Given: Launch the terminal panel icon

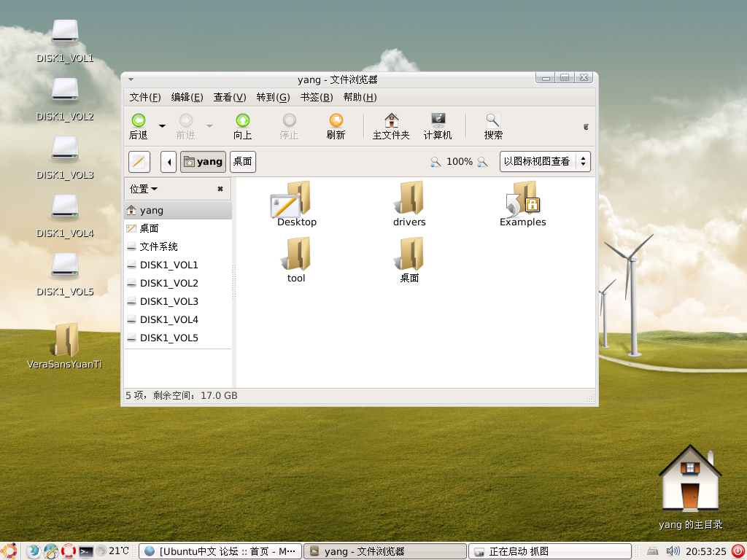Looking at the screenshot, I should click(x=86, y=551).
